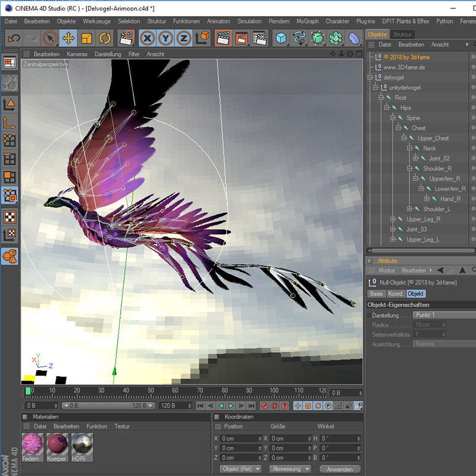Screen dimensions: 476x476
Task: Click the axis with orange triangle icon
Action: coord(10,105)
